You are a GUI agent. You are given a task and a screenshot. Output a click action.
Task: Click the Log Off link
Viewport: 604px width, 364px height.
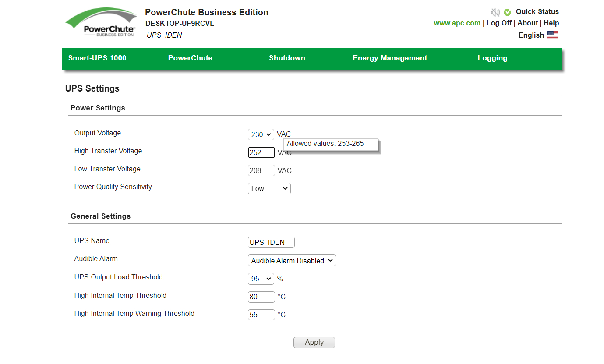[x=499, y=23]
